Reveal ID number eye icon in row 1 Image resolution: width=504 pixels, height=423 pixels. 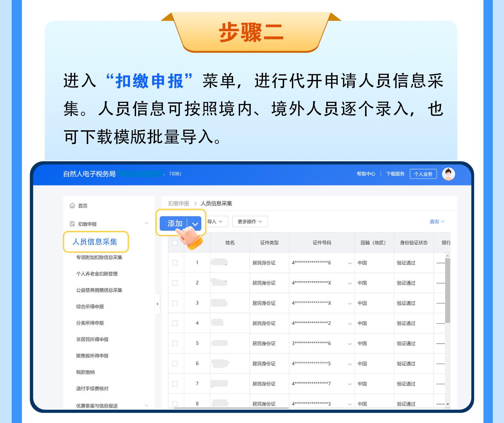(x=350, y=263)
